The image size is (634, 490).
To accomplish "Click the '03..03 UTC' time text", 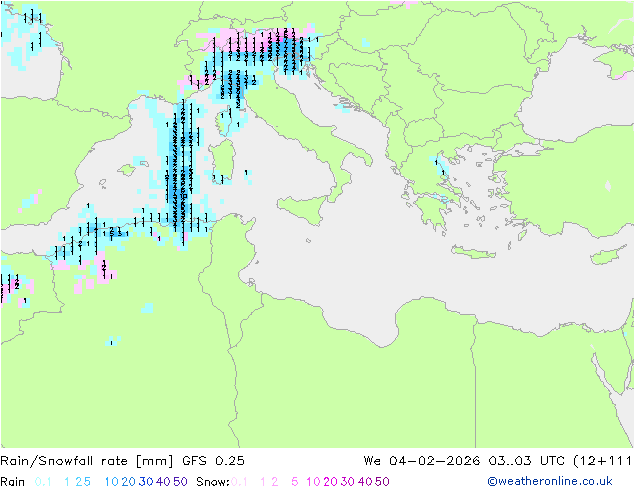I will [x=527, y=461].
